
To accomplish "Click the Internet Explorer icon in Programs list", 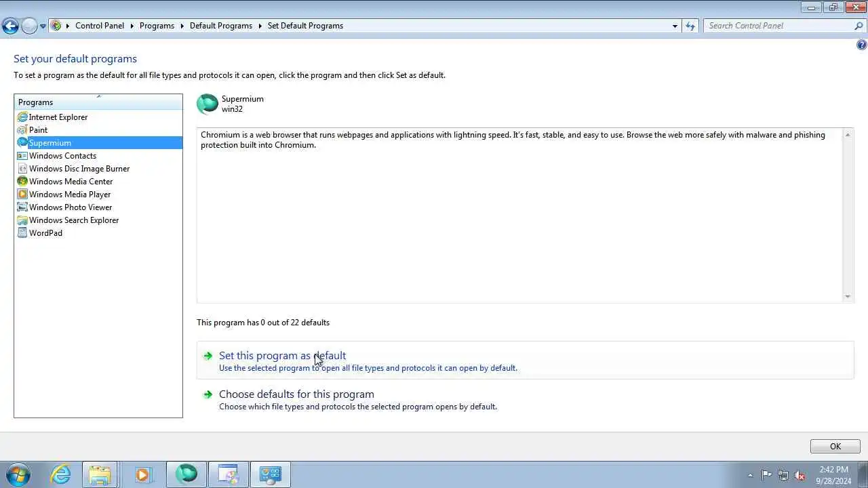I will click(22, 117).
